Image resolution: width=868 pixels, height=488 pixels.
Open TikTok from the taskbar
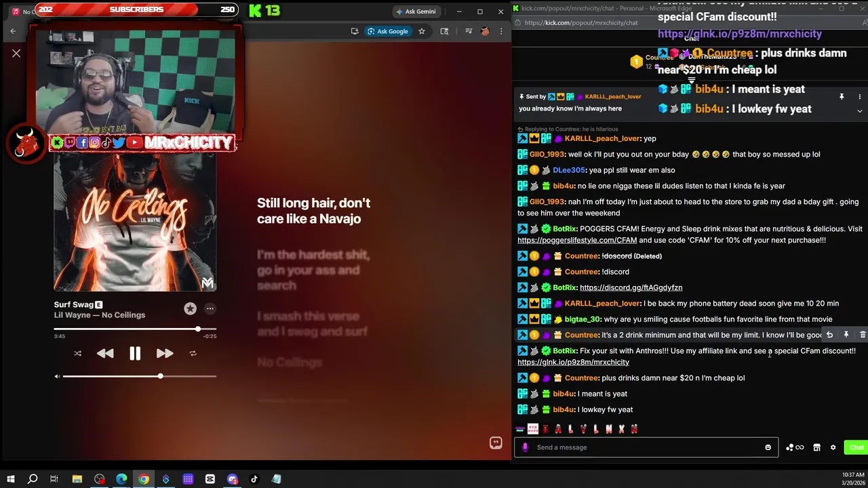tap(254, 479)
